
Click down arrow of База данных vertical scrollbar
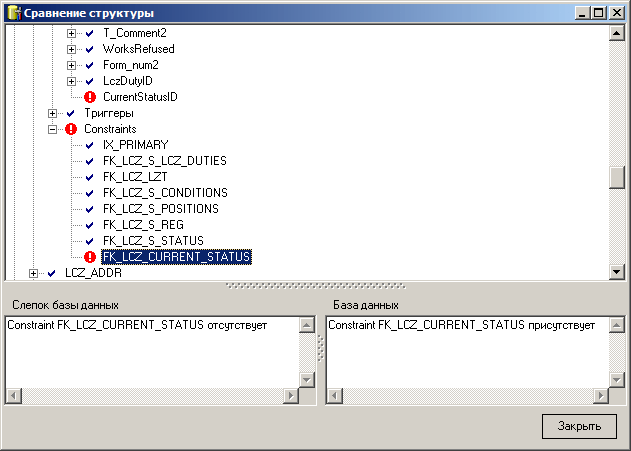click(617, 379)
